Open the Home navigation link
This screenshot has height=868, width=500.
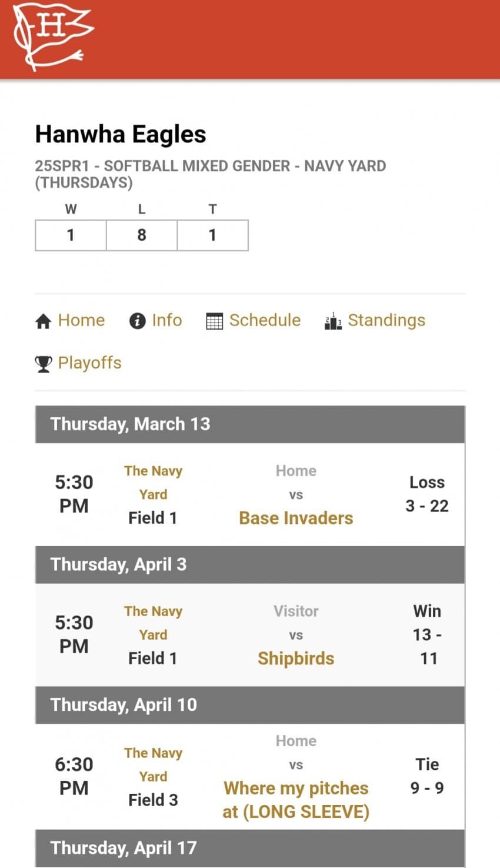(81, 320)
